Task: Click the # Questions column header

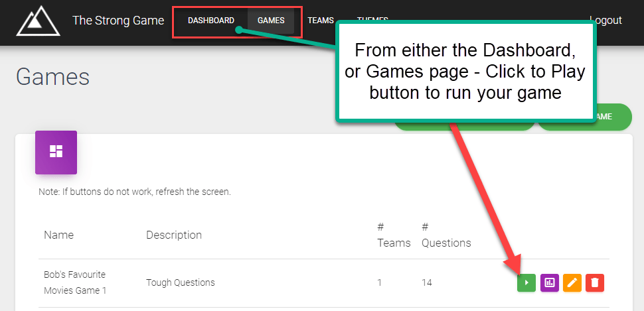Action: click(446, 235)
